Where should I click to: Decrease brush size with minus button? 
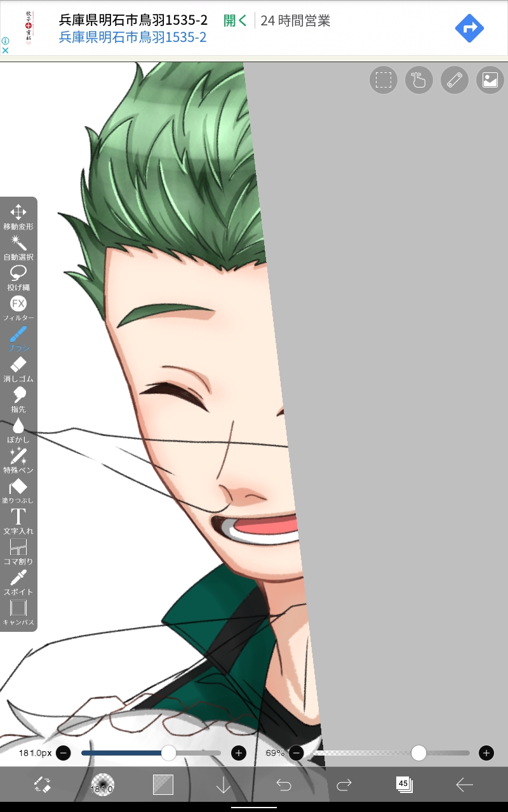point(63,753)
